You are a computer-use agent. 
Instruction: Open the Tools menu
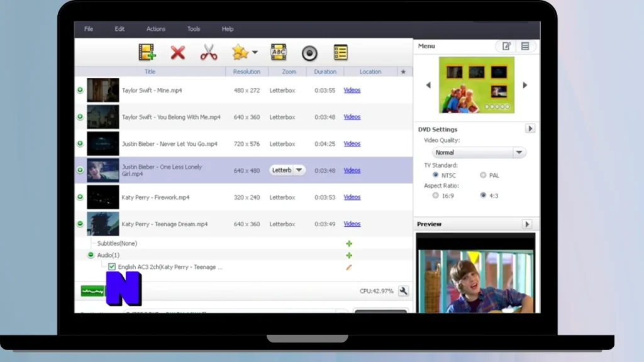pos(194,29)
